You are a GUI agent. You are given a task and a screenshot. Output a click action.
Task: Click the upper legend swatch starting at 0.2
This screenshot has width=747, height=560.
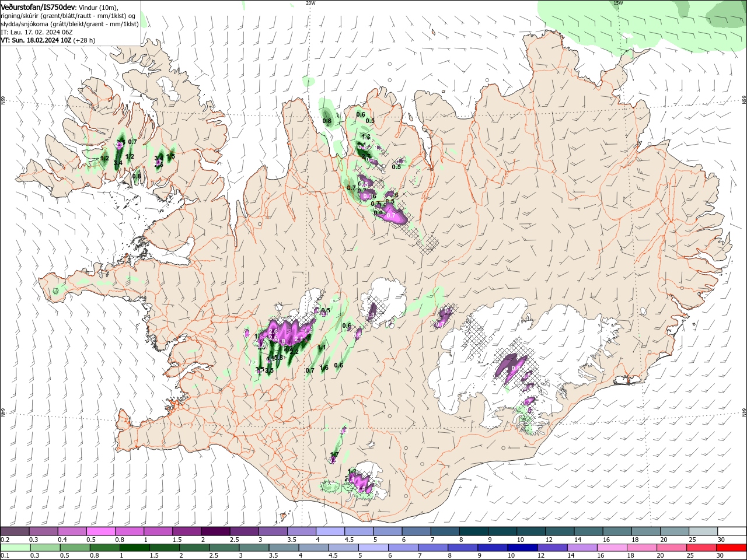15,531
